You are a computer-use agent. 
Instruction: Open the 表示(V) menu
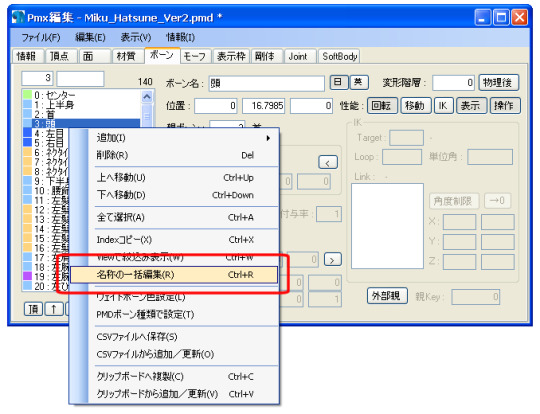(136, 37)
